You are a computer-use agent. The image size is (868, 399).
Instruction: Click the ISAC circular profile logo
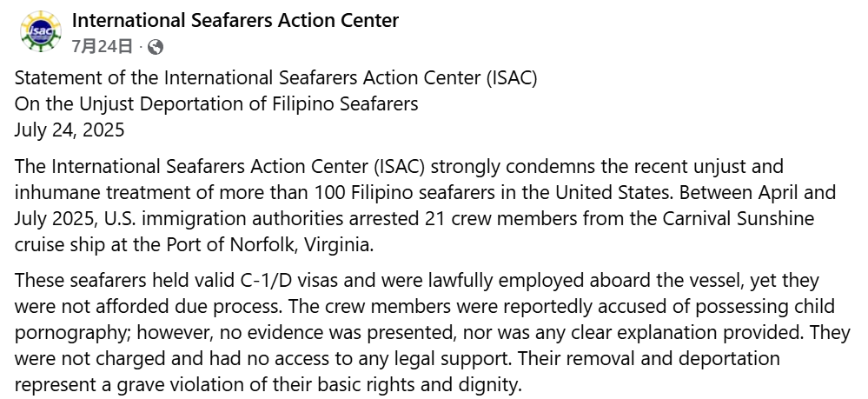40,31
